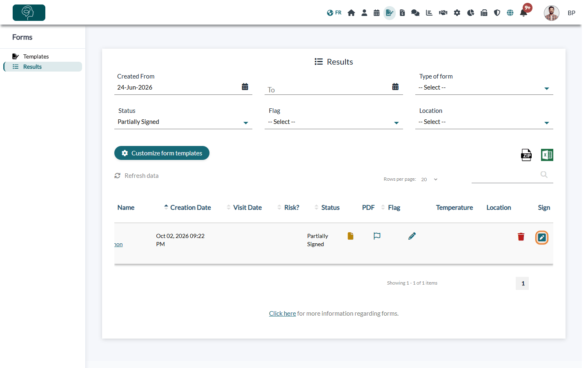Expand the Type of form dropdown

[484, 88]
